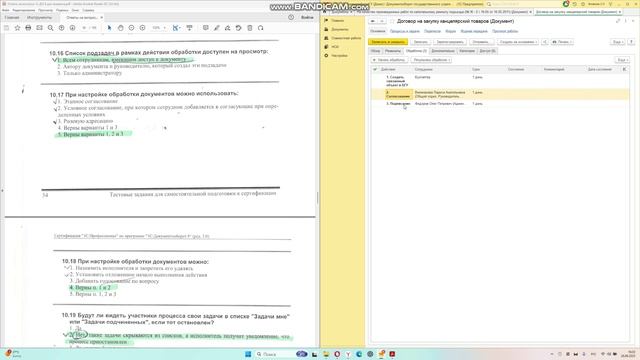
Task: Open the Настройка section in 1C sidebar
Action: tap(340, 56)
